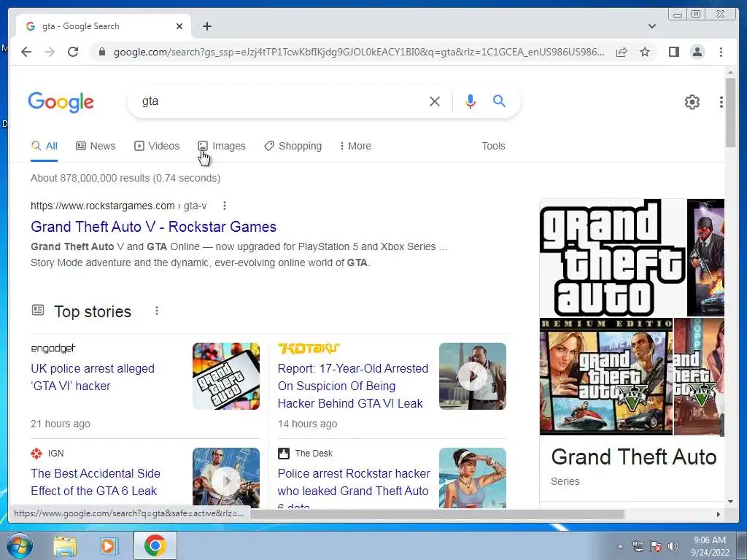View site information lock icon
Screen dimensions: 747x560
click(x=101, y=52)
